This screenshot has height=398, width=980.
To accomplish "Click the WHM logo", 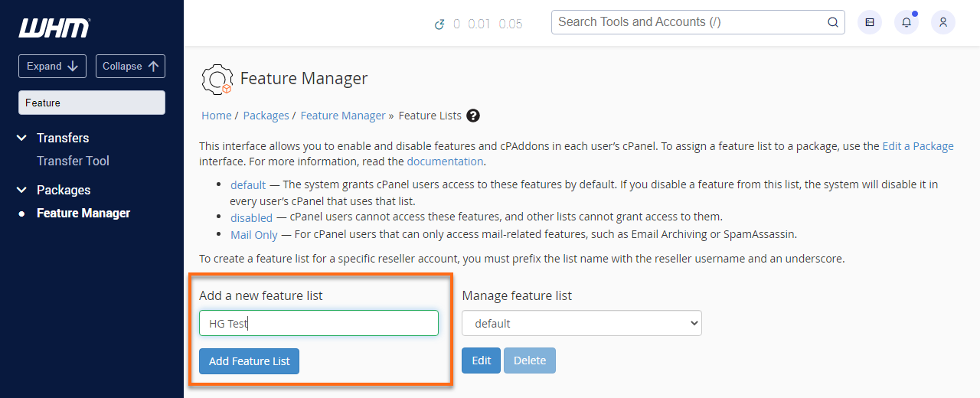I will click(54, 28).
